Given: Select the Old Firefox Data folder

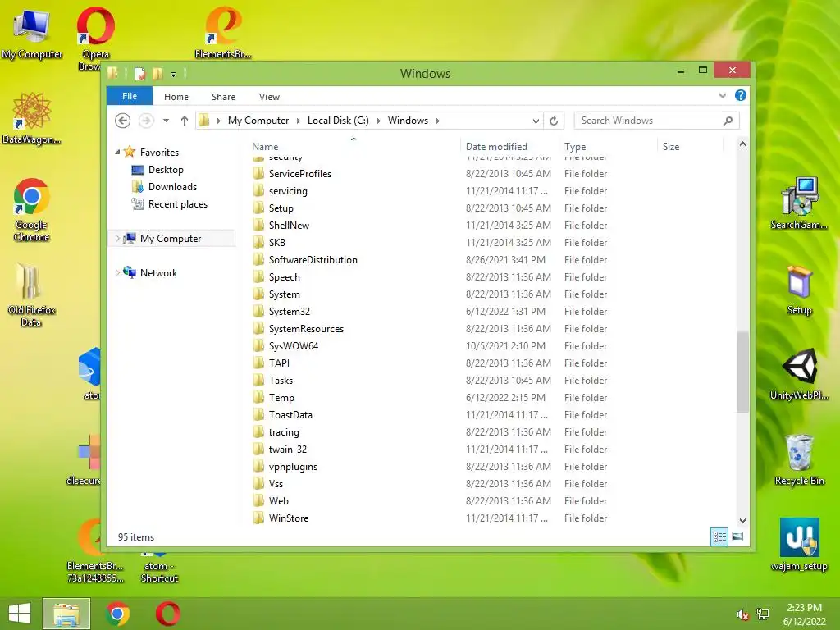Looking at the screenshot, I should [32, 294].
